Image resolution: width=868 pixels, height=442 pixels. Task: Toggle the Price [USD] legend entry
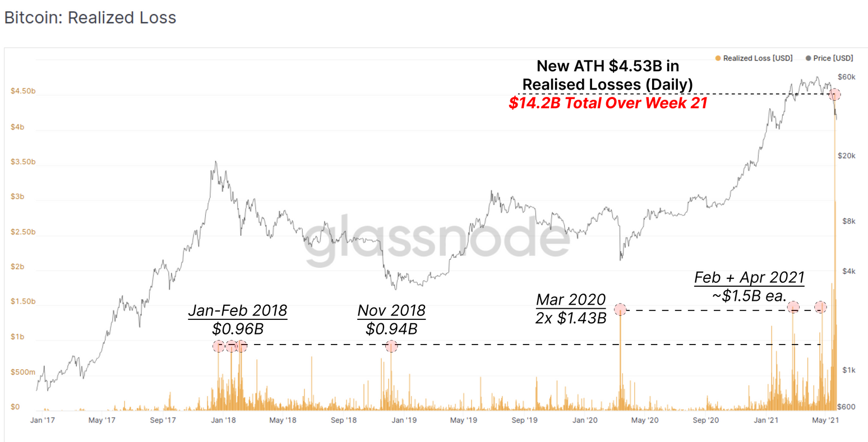[x=829, y=58]
